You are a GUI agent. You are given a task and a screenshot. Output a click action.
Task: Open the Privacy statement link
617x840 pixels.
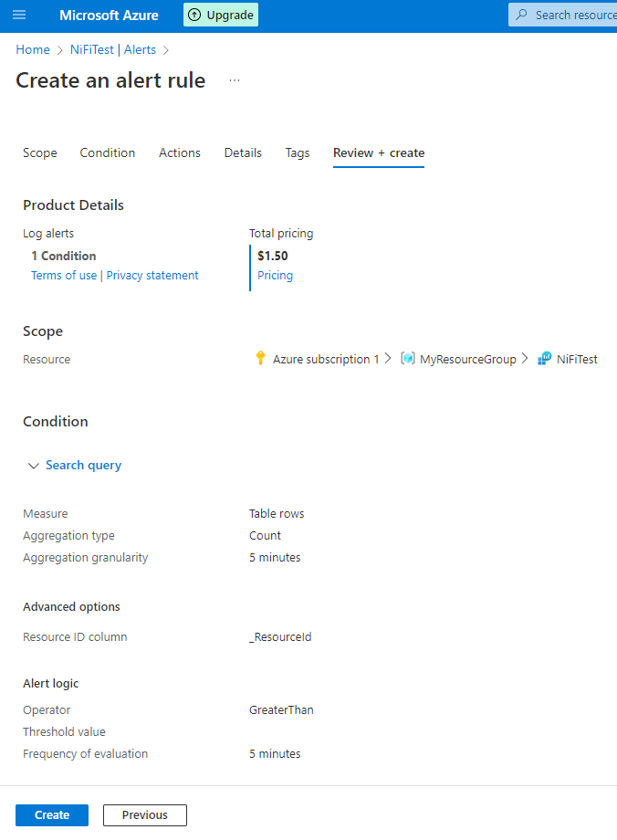[152, 276]
